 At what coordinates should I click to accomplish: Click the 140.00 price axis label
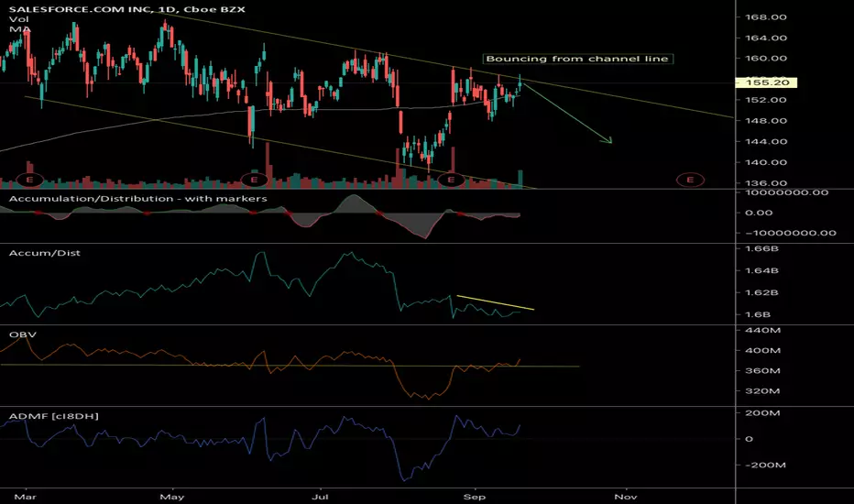coord(766,162)
